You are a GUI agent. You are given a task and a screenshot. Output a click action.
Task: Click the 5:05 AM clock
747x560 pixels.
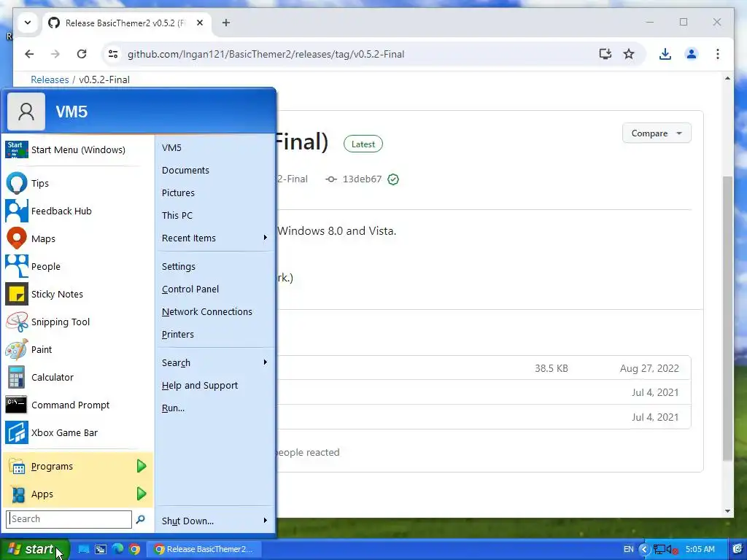700,550
